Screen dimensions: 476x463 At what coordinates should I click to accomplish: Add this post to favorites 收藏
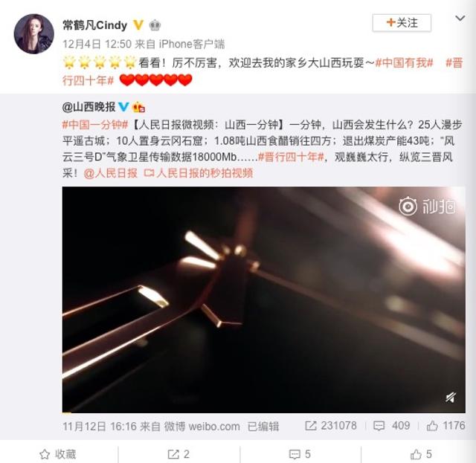click(58, 454)
